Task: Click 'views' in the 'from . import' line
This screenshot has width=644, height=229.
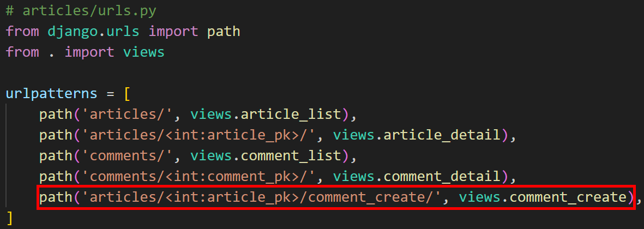Action: [144, 52]
